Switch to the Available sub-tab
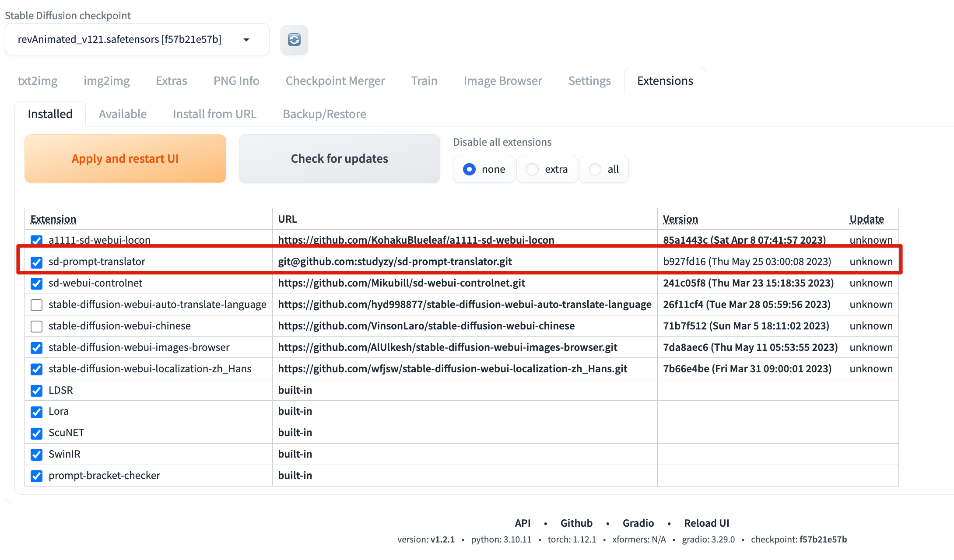This screenshot has width=954, height=560. [123, 114]
